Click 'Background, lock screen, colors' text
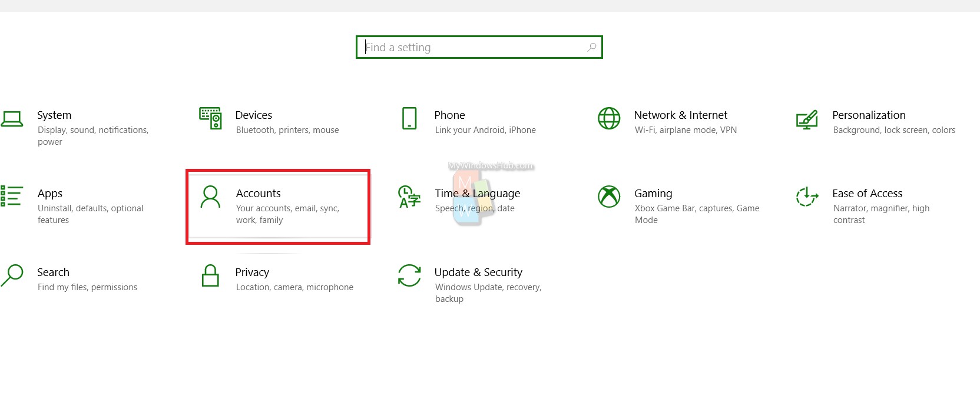 pyautogui.click(x=894, y=130)
